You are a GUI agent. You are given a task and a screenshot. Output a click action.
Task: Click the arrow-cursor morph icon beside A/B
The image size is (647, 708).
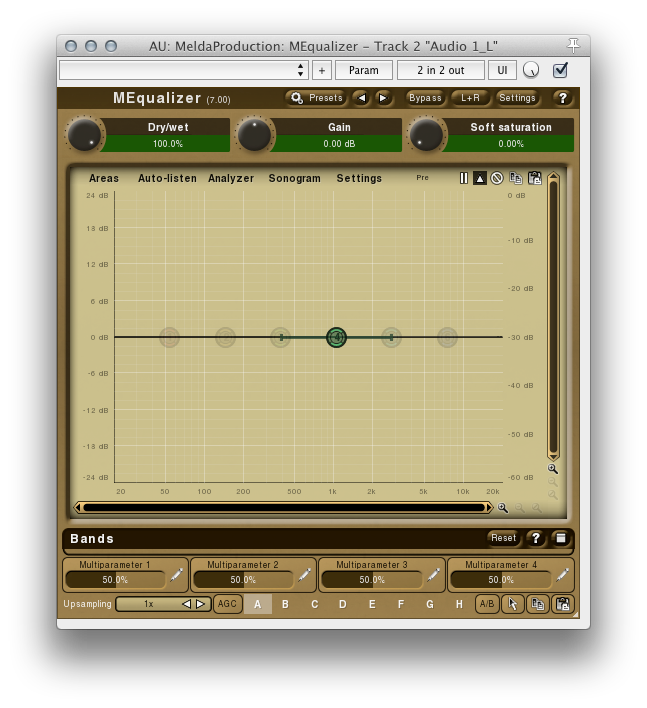[x=512, y=604]
